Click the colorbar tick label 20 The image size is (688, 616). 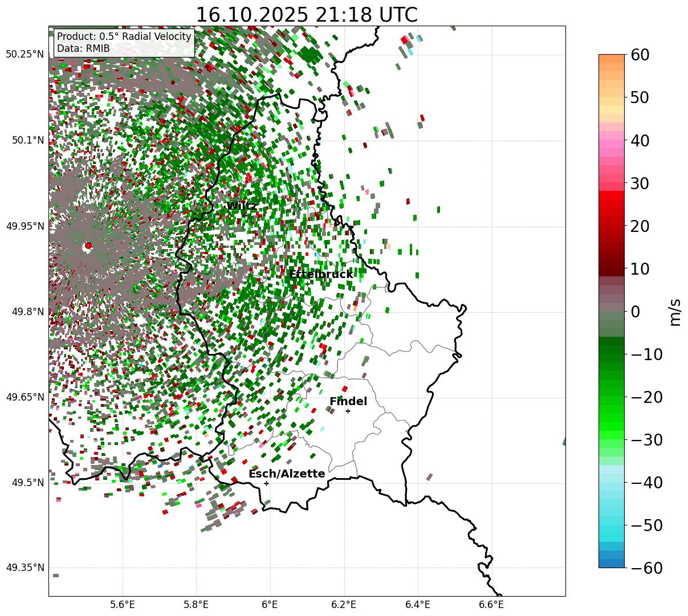click(x=640, y=226)
